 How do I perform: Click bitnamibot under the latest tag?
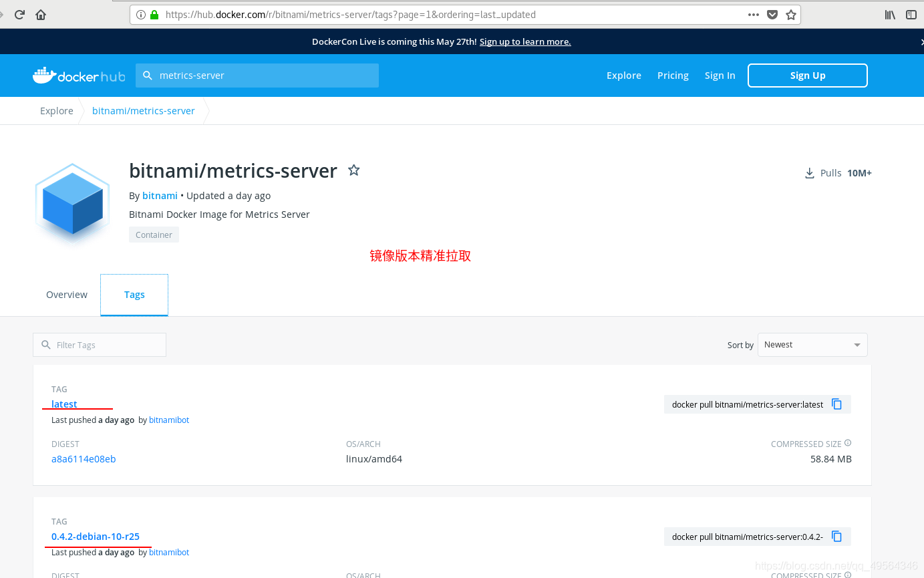coord(169,420)
